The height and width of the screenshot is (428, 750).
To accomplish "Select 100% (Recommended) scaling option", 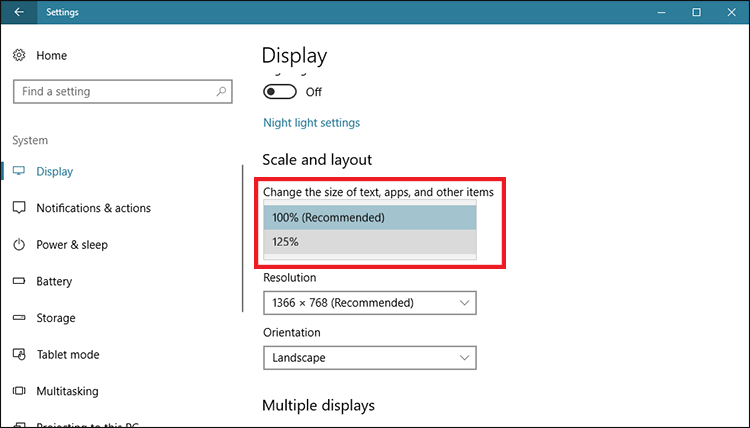I will pos(369,217).
